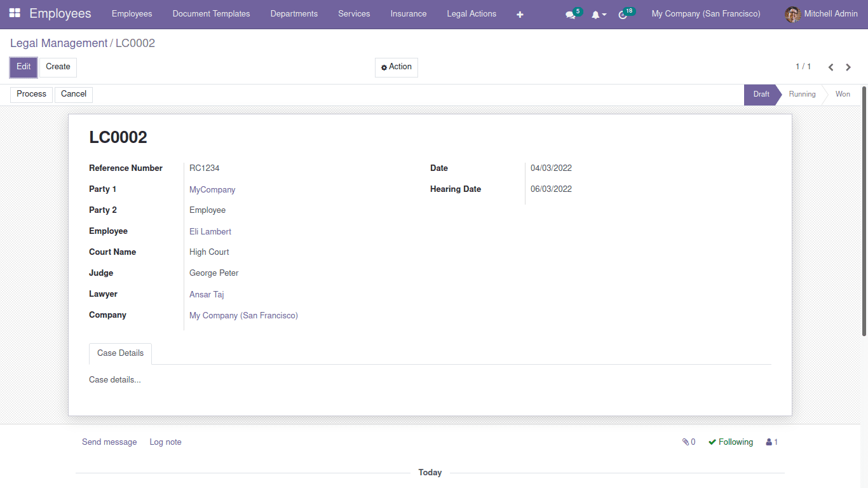Open the Departments menu
This screenshot has width=868, height=488.
coord(294,13)
